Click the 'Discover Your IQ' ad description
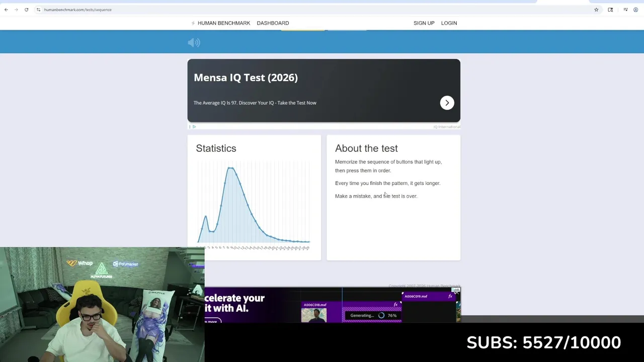Screen dimensions: 644x362 point(255,103)
